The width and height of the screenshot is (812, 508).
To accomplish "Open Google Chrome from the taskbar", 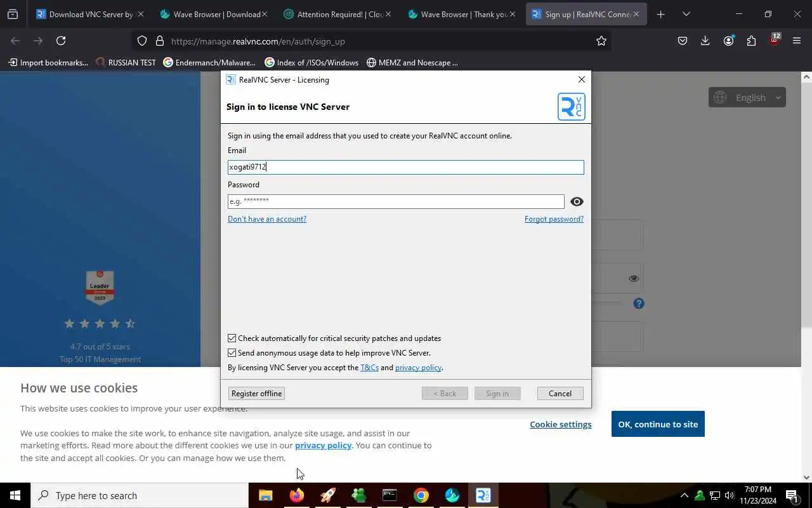I will pos(421,495).
